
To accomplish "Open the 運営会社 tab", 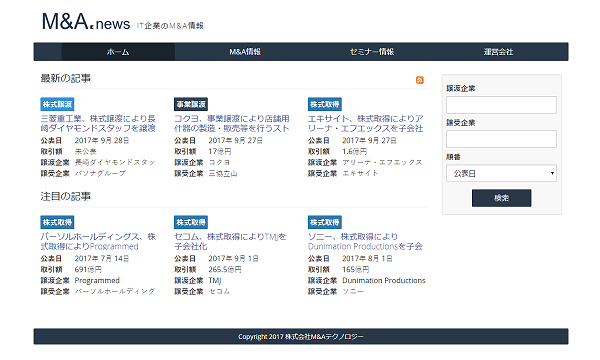I will click(x=498, y=52).
